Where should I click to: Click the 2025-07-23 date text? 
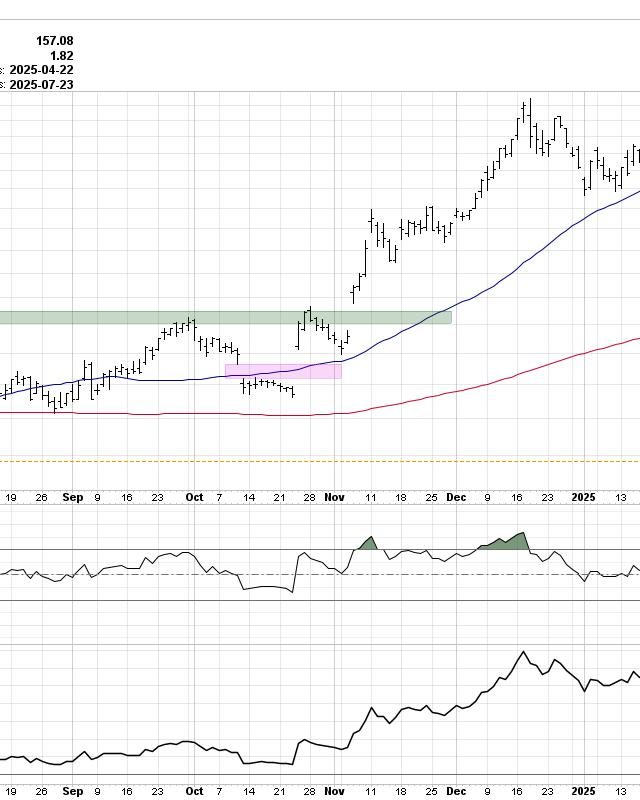click(x=41, y=85)
